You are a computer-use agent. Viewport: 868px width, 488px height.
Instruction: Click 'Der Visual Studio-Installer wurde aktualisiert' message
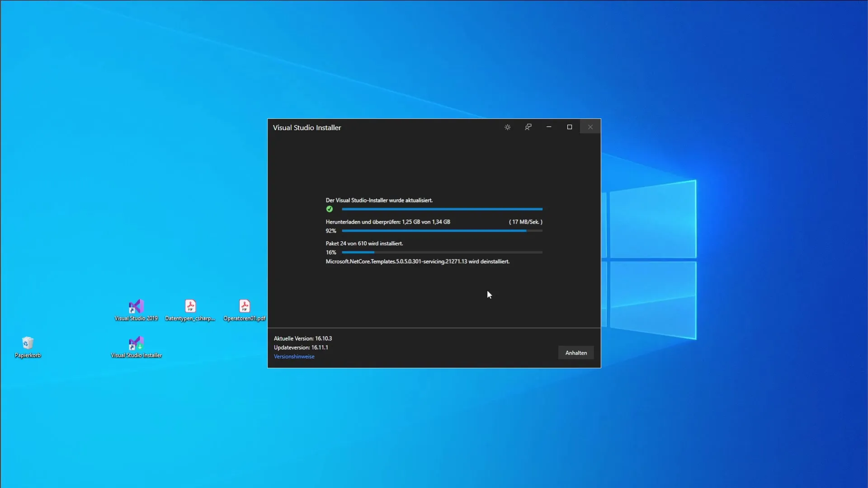[x=379, y=200]
